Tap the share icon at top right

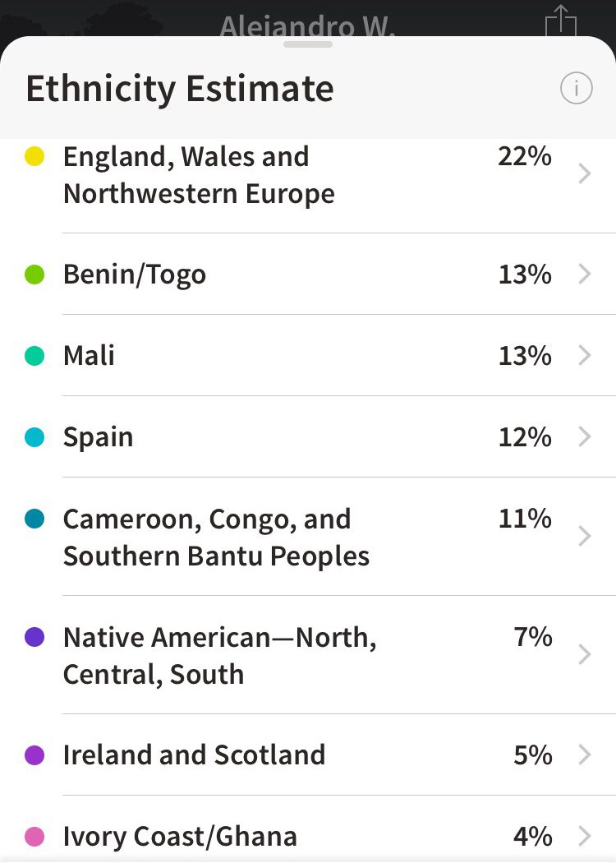click(560, 21)
